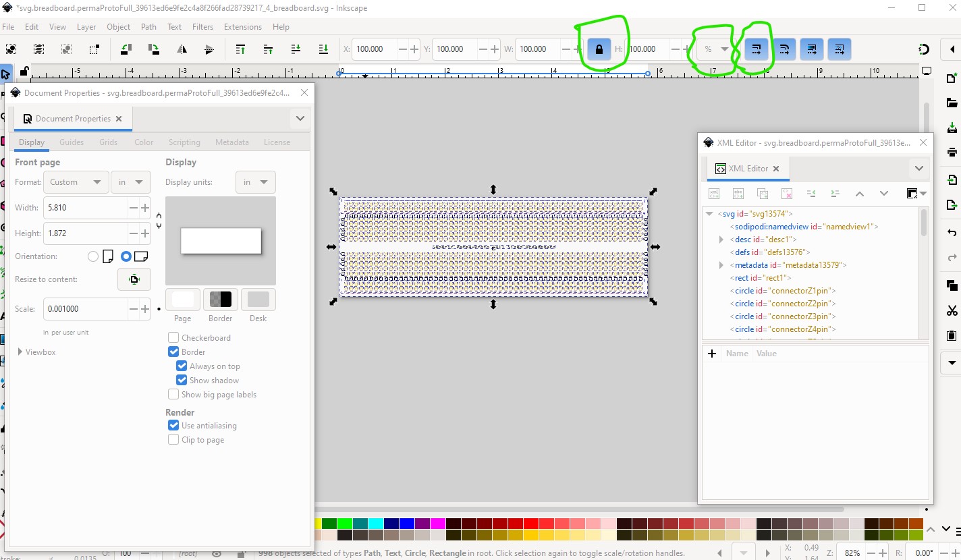Viewport: 961px width, 560px height.
Task: Enable Clip to page checkbox
Action: (173, 439)
